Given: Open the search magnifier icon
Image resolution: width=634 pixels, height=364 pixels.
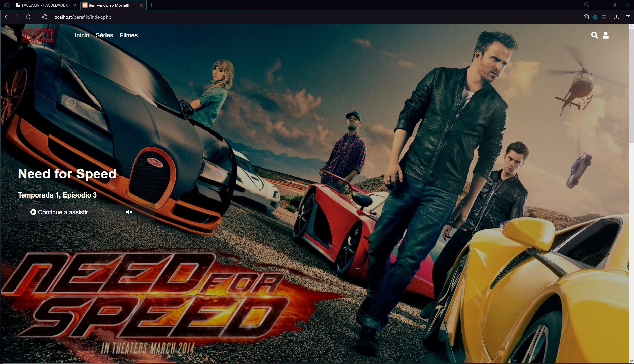Looking at the screenshot, I should point(594,35).
